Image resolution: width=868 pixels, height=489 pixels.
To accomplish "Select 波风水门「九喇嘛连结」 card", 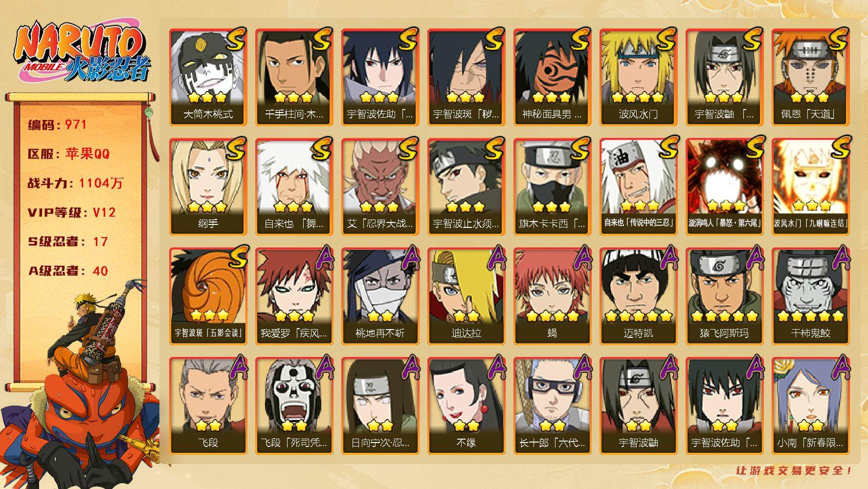I will [x=811, y=186].
